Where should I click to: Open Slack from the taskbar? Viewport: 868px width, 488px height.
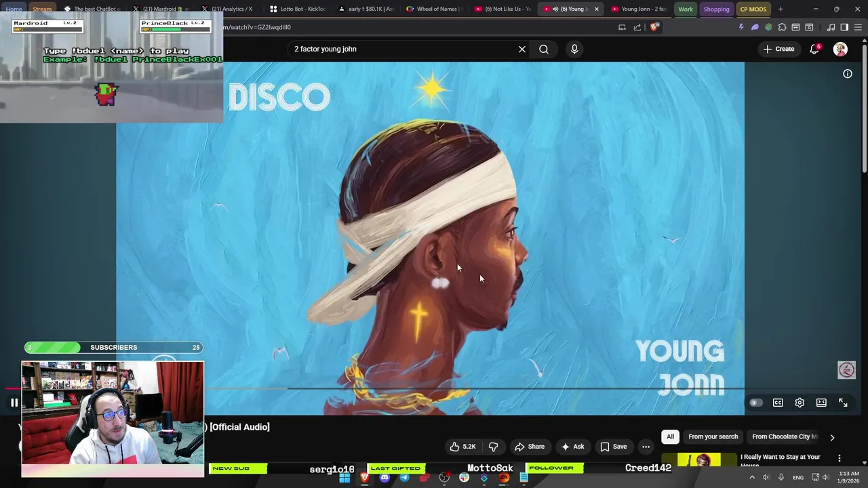tap(464, 477)
